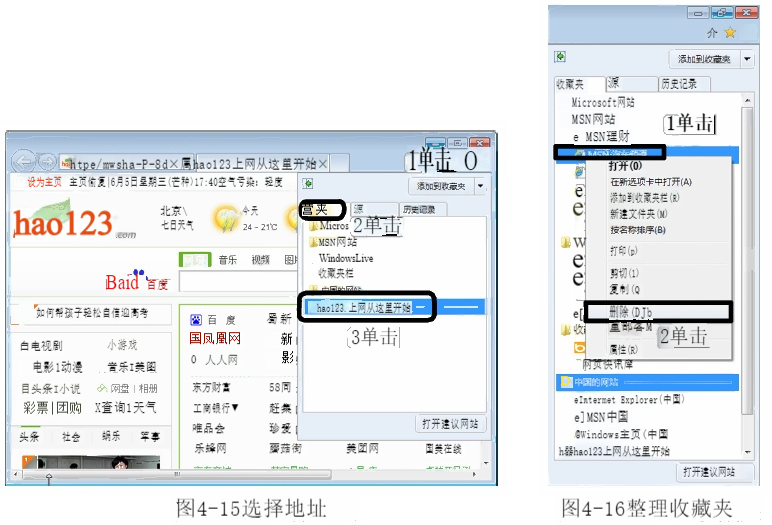772x525 pixels.
Task: Click 打开建议网站 button in left window
Action: click(450, 424)
